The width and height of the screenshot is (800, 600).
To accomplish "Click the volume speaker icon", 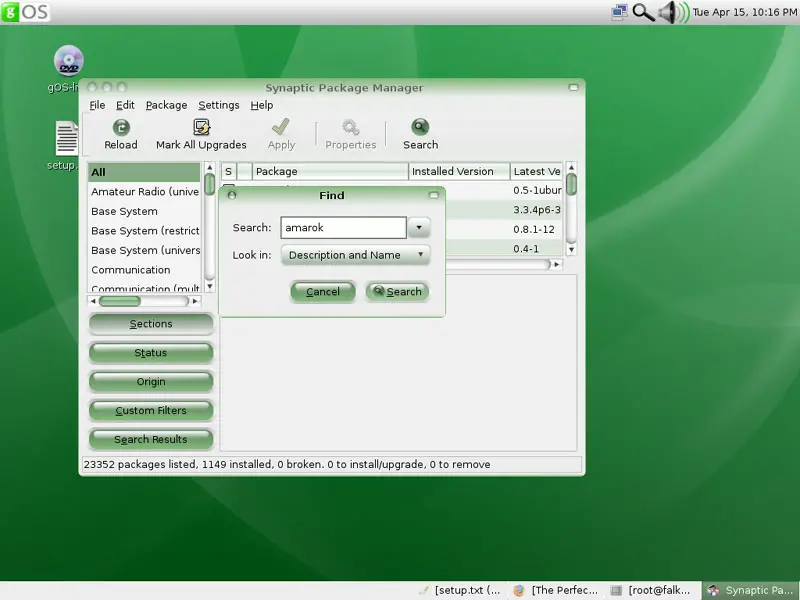I will pos(673,12).
